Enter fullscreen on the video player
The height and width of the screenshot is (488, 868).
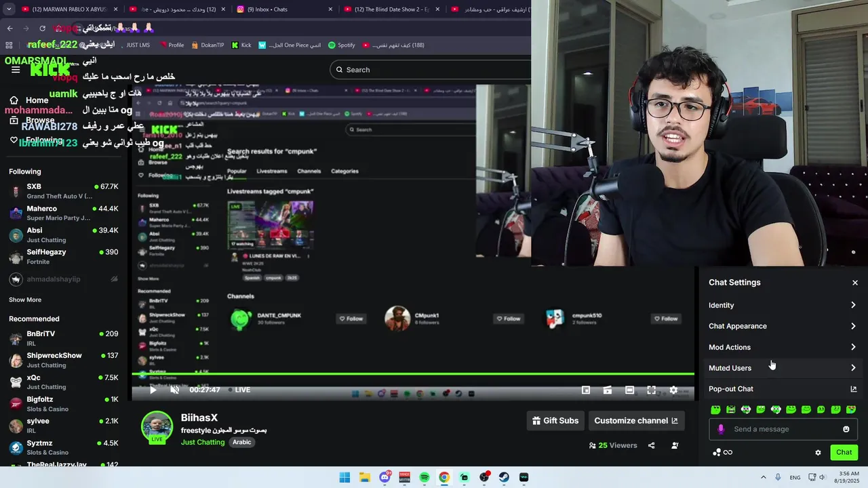point(651,390)
